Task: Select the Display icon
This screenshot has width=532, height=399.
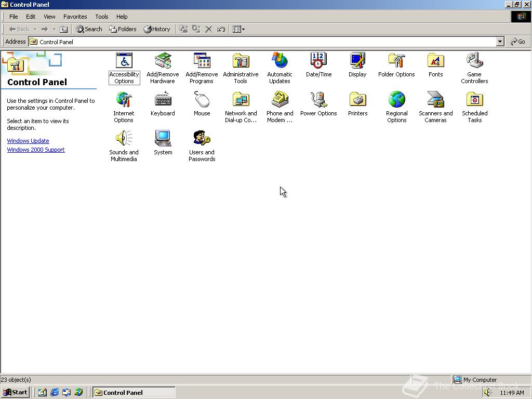Action: [x=357, y=65]
